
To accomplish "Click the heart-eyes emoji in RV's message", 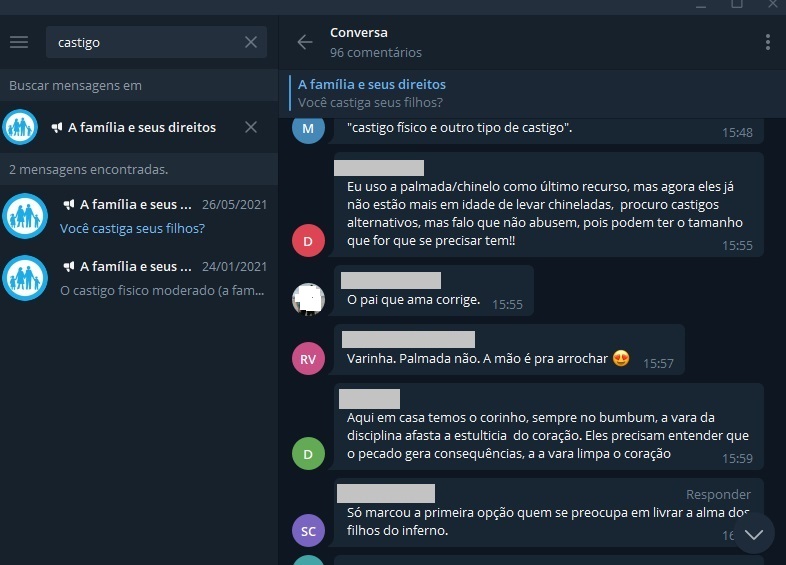I will click(621, 358).
